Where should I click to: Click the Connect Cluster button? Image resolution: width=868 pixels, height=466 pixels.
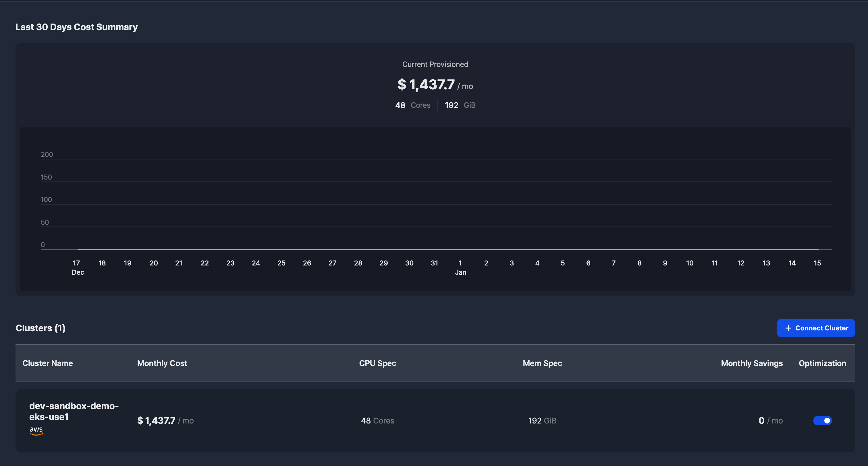click(x=816, y=328)
